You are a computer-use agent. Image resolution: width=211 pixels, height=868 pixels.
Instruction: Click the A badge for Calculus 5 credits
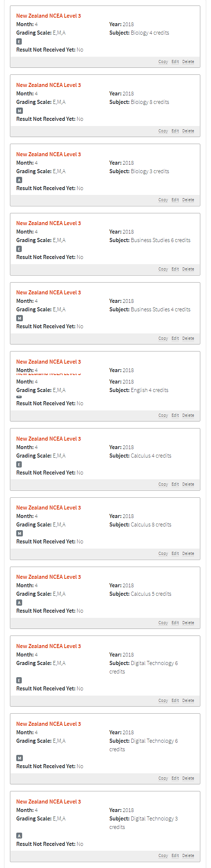pyautogui.click(x=19, y=603)
